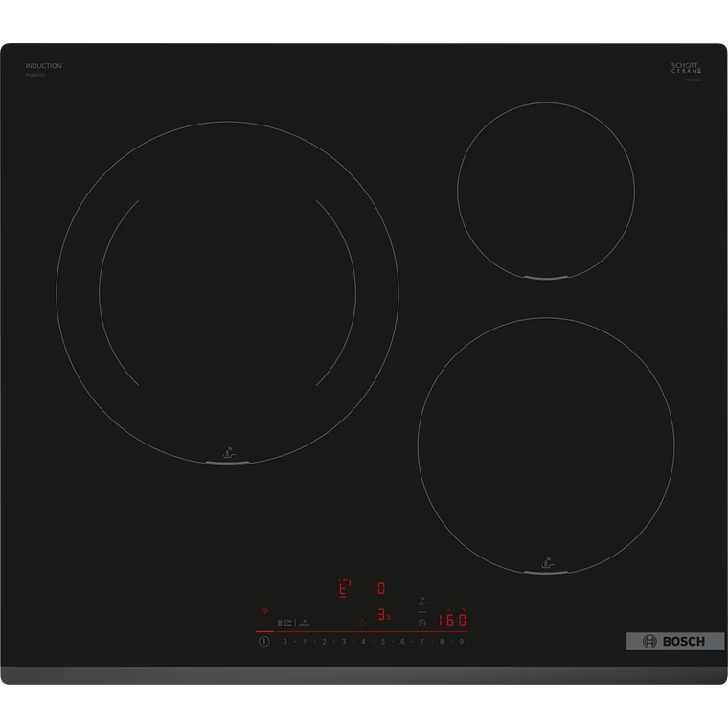
Task: Tap the red Wi-Fi indicator icon
Action: [x=265, y=610]
